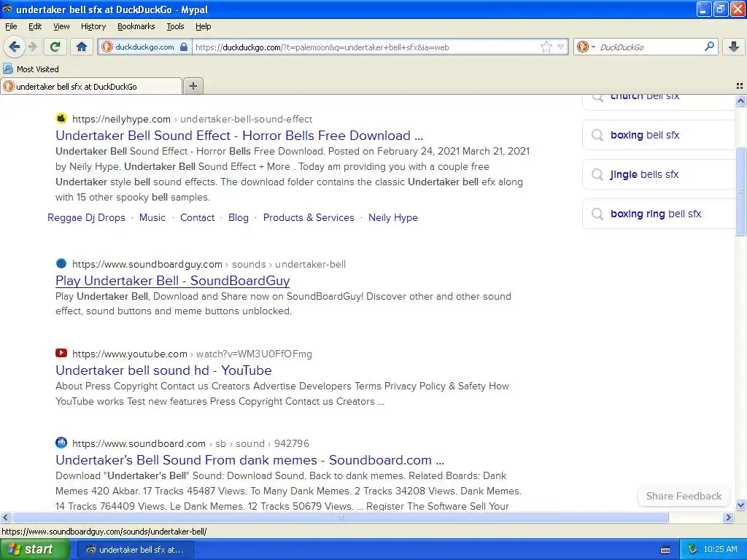Viewport: 747px width, 560px height.
Task: Bookmark this page with the star icon
Action: pyautogui.click(x=546, y=47)
